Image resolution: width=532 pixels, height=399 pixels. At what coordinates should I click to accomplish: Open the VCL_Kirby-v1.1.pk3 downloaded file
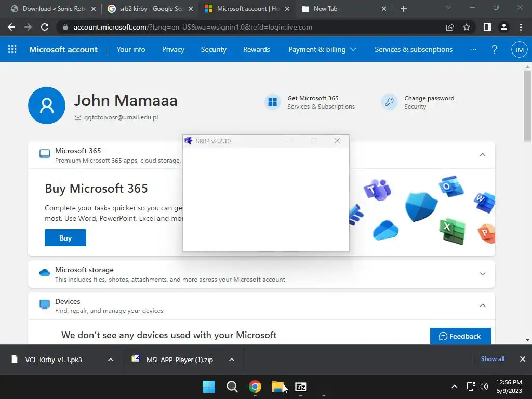point(54,360)
